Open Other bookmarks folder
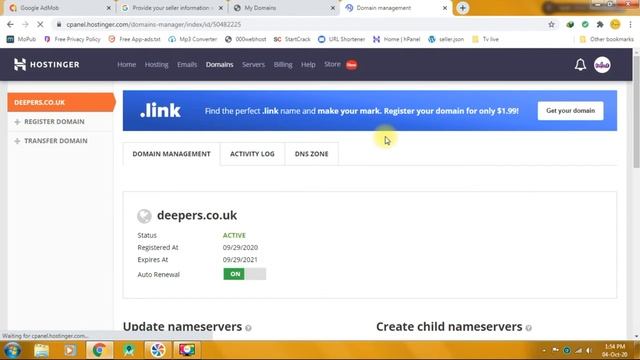Screen dimensions: 640x360 click(x=607, y=39)
